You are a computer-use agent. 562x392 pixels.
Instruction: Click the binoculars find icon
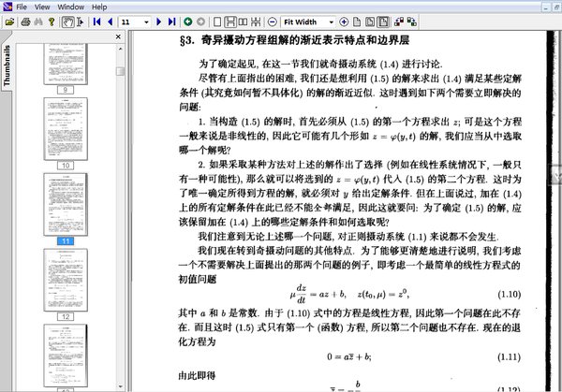click(38, 22)
